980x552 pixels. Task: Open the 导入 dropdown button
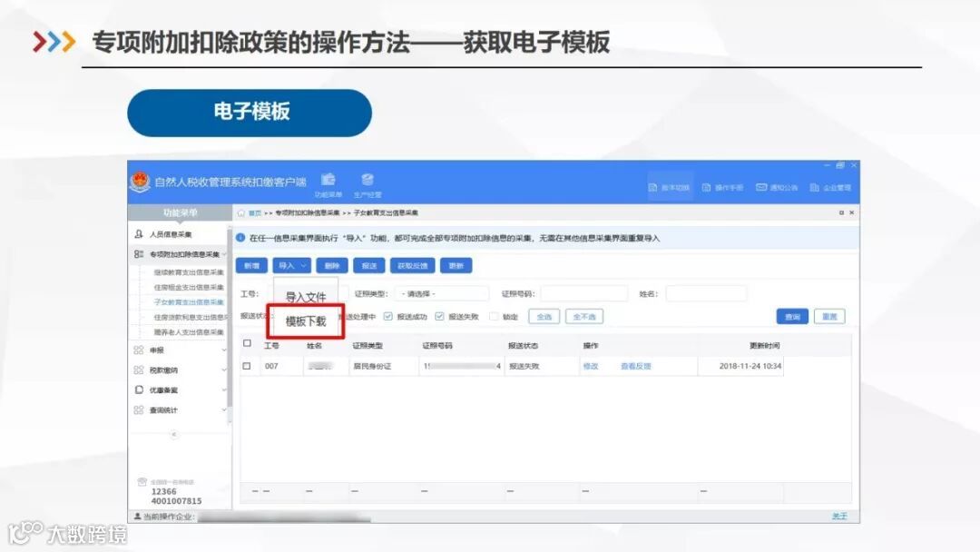(291, 266)
